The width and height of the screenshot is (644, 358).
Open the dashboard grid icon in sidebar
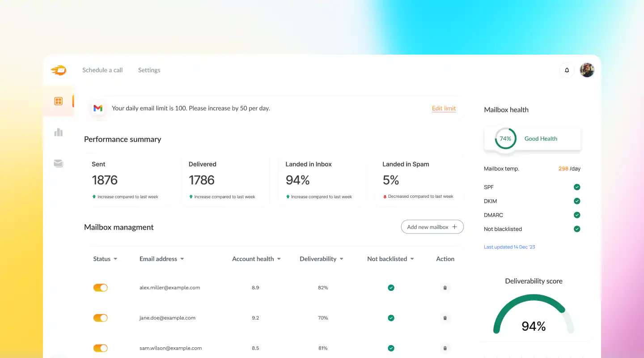58,101
